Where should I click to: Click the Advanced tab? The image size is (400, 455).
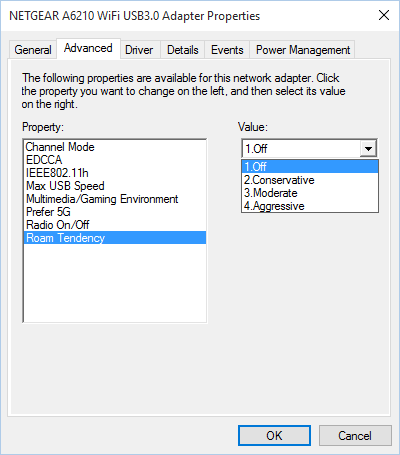click(88, 49)
